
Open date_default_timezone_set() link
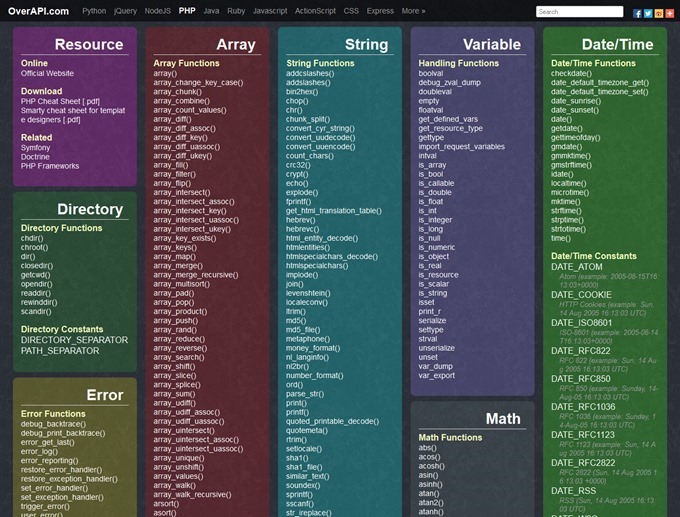pos(600,92)
